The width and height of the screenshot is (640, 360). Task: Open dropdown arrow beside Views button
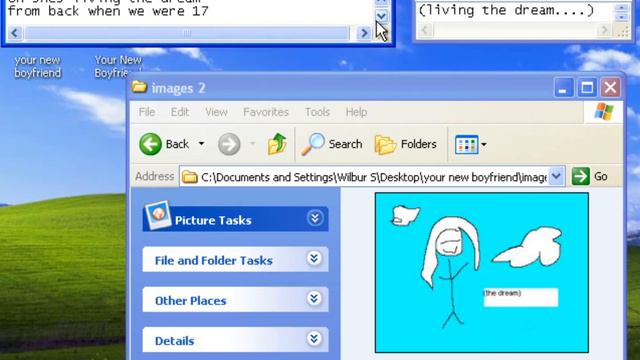484,144
